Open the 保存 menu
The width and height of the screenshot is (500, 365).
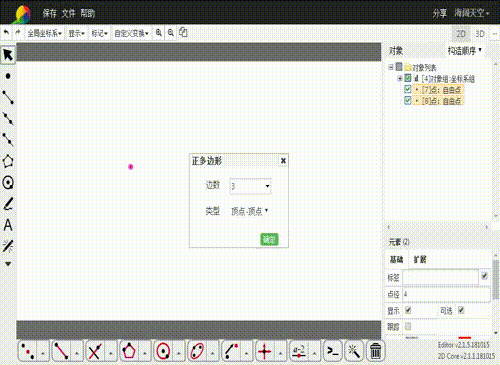(50, 13)
